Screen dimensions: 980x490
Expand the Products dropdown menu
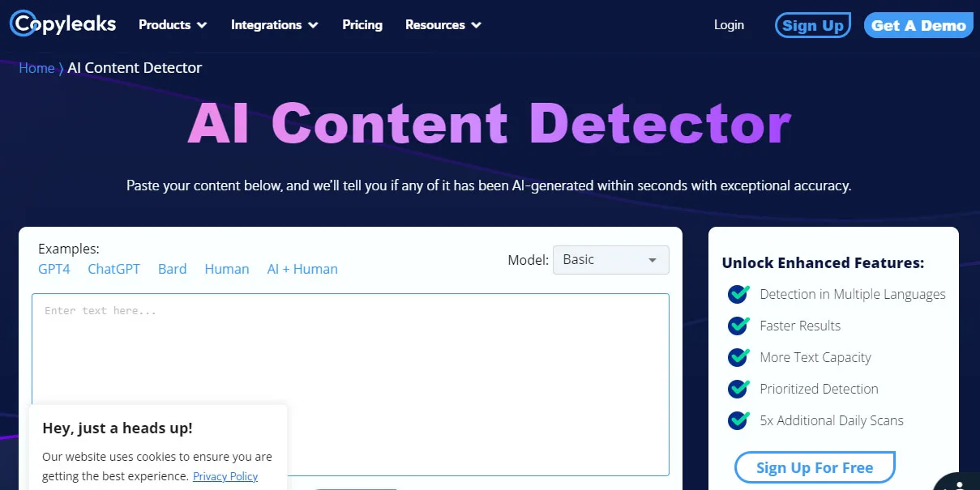tap(173, 25)
